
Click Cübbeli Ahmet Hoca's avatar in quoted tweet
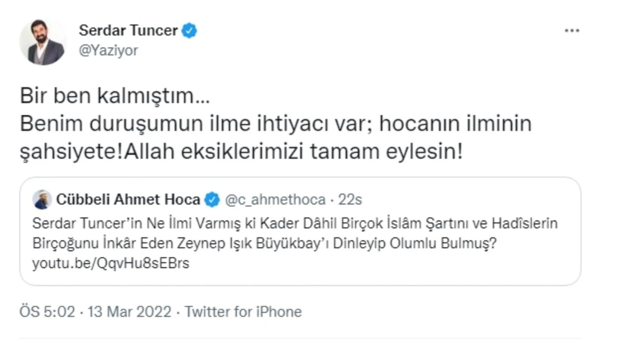pos(41,199)
